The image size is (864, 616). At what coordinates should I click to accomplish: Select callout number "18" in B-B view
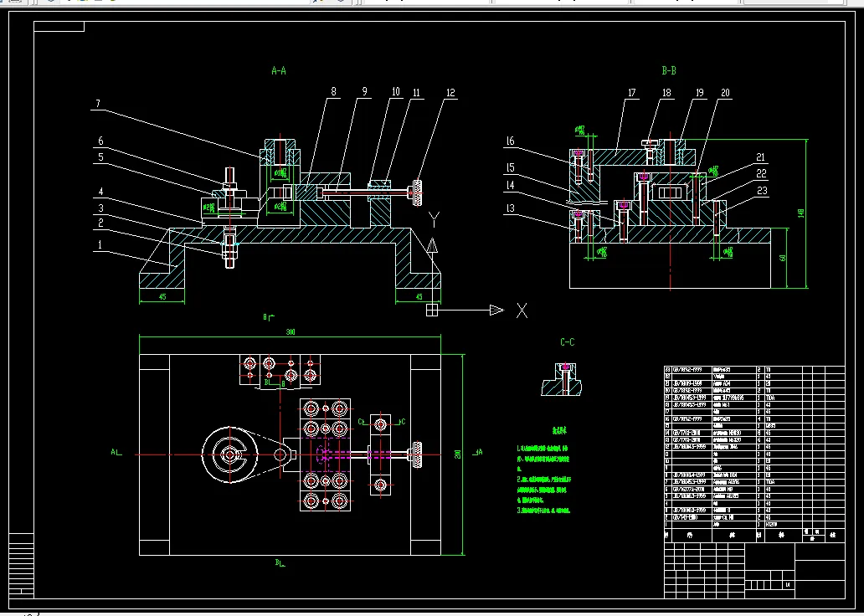[x=666, y=93]
